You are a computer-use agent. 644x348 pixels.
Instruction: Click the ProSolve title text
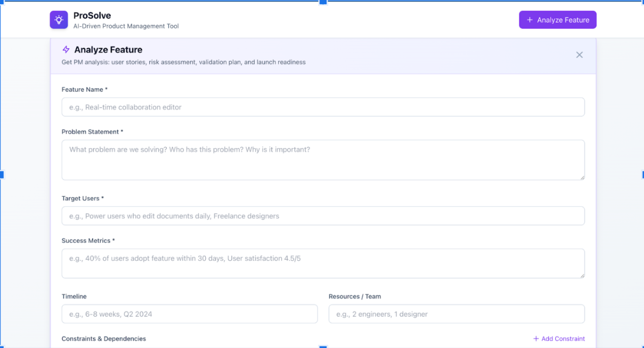point(92,16)
